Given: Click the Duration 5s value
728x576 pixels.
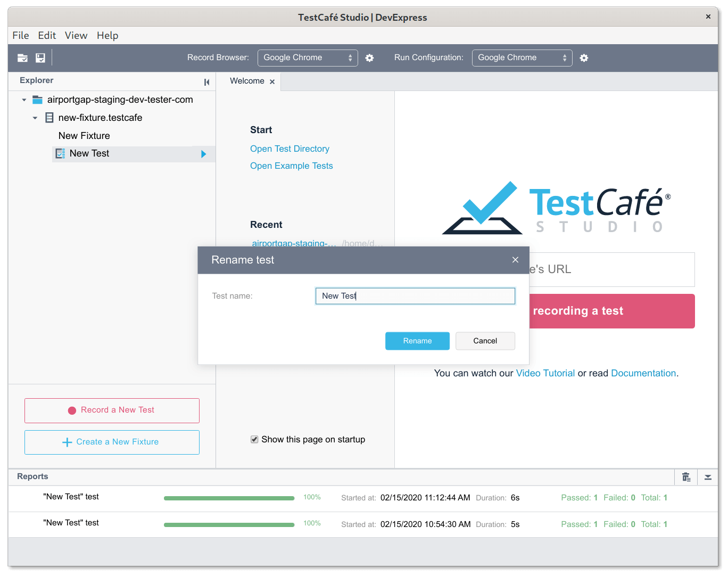Looking at the screenshot, I should [x=515, y=524].
